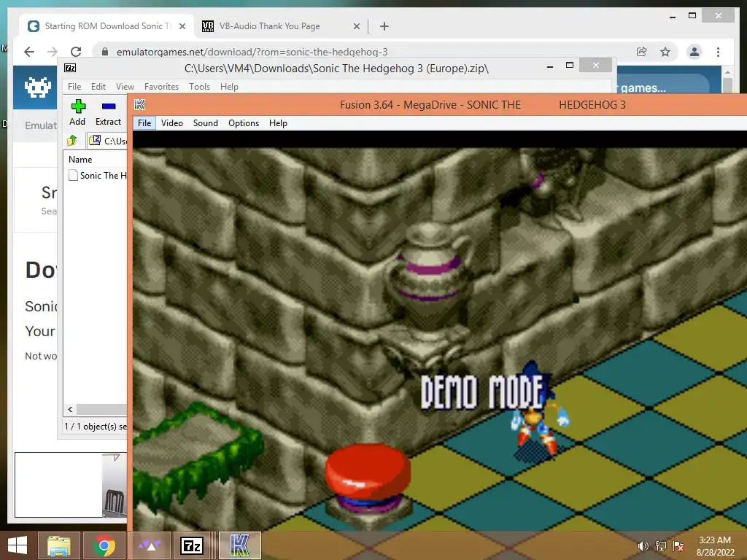This screenshot has width=747, height=560.
Task: Click the emulatorgames site logo
Action: tap(38, 87)
